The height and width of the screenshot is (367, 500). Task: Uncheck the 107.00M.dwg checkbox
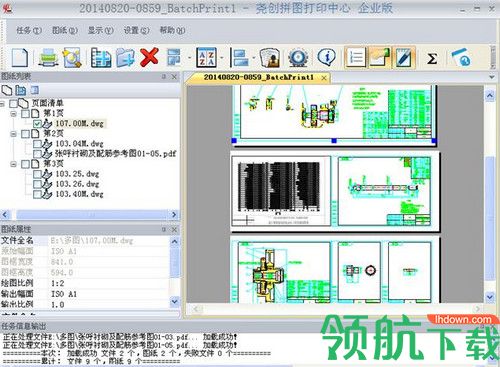point(37,124)
